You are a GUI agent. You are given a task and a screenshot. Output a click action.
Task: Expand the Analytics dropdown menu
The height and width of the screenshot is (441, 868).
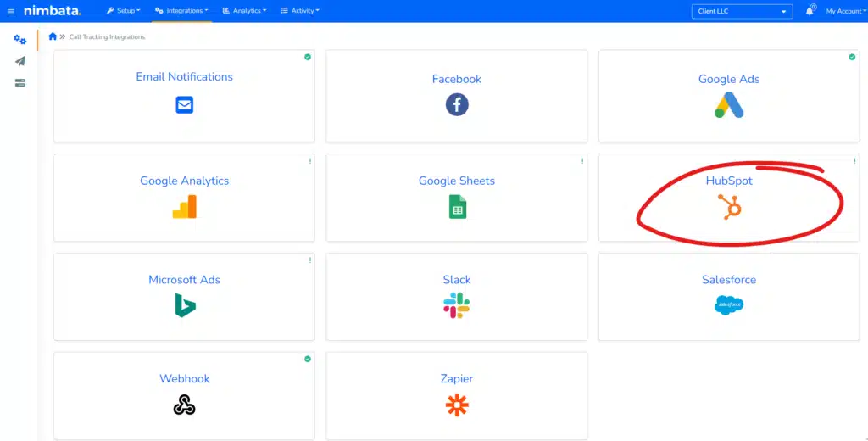point(245,10)
